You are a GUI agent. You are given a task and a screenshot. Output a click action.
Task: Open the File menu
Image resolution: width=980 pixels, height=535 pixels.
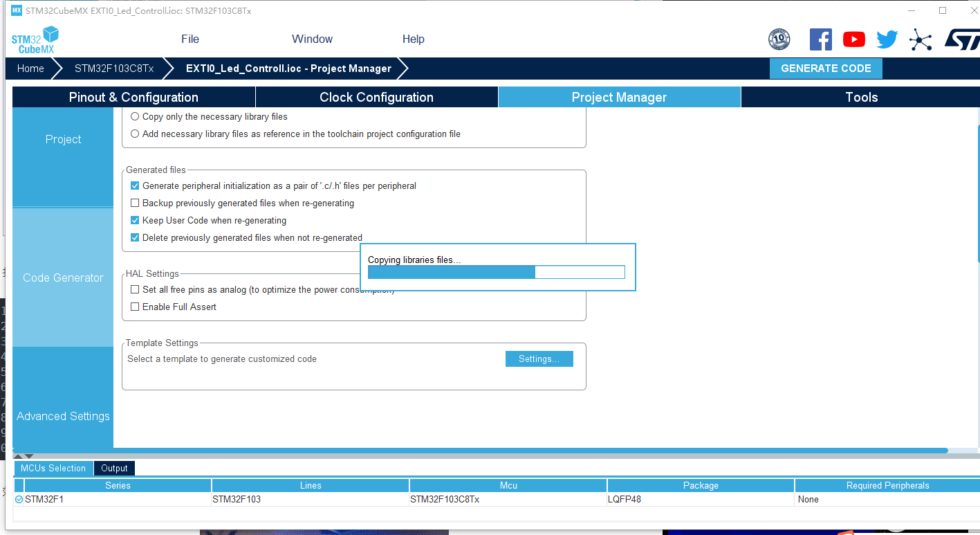click(190, 39)
